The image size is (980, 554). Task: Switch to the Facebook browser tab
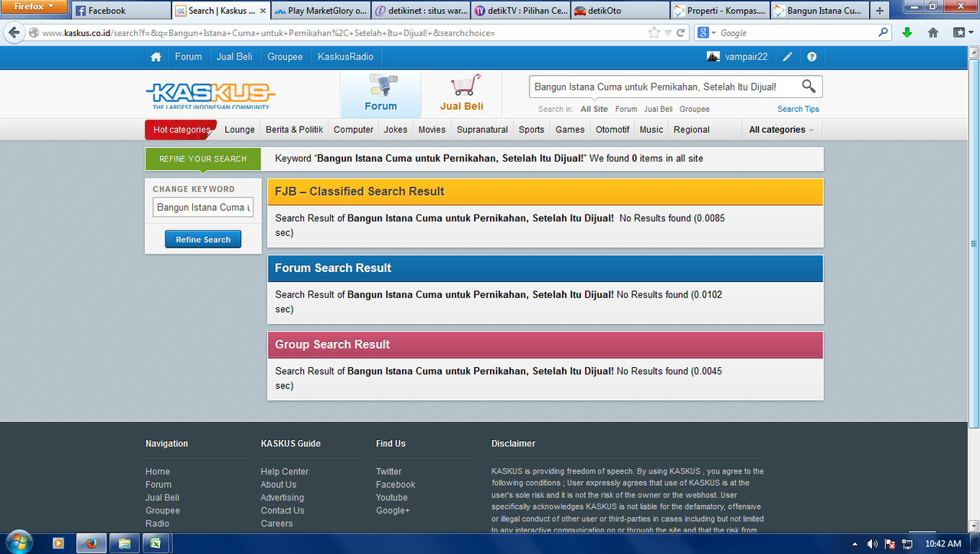[x=121, y=11]
